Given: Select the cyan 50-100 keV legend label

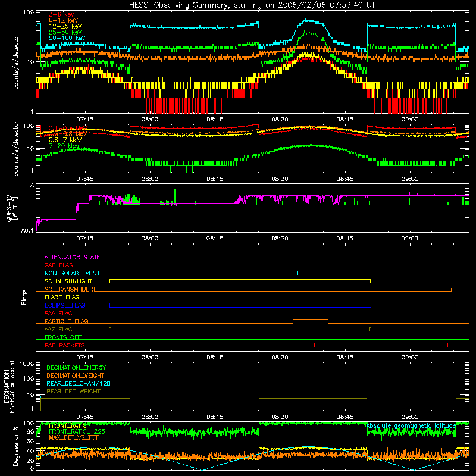Looking at the screenshot, I should pyautogui.click(x=67, y=38).
